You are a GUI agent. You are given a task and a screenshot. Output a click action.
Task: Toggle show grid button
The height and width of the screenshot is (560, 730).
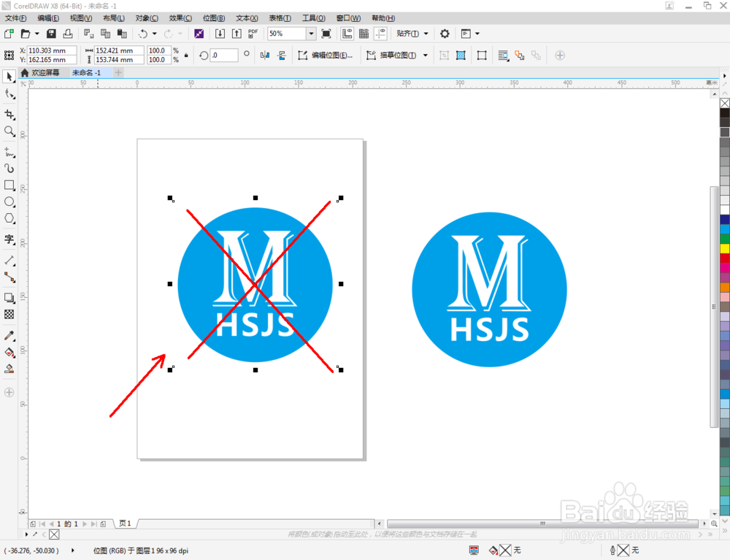[x=364, y=34]
